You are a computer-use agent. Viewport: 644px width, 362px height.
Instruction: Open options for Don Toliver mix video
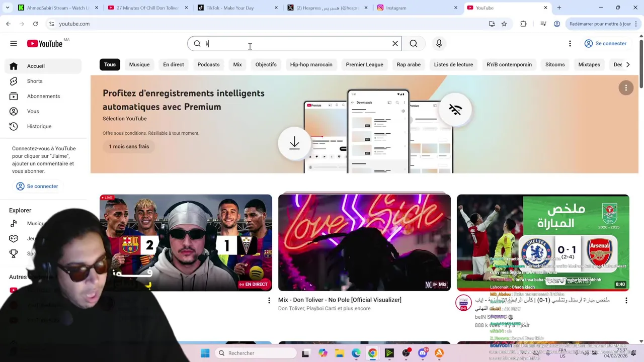tap(269, 301)
